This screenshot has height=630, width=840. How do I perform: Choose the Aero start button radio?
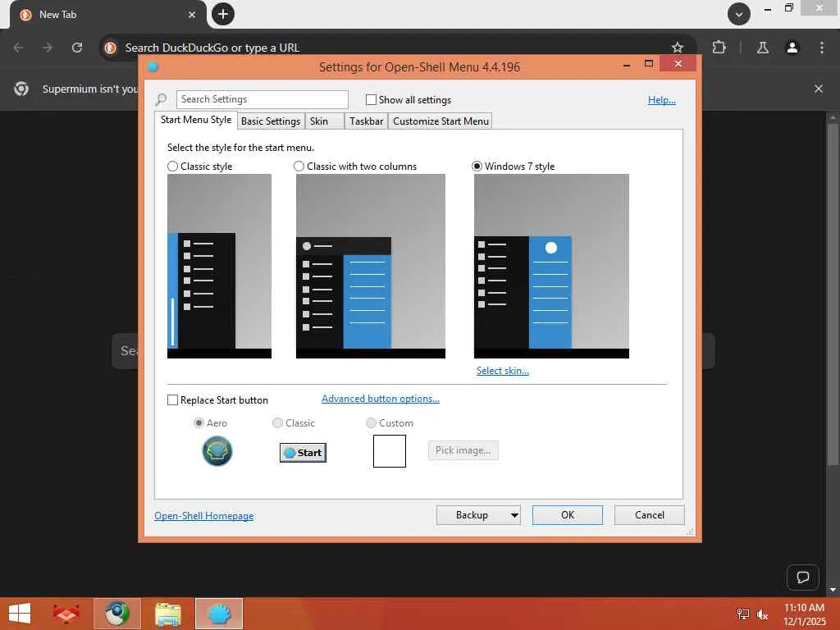199,423
